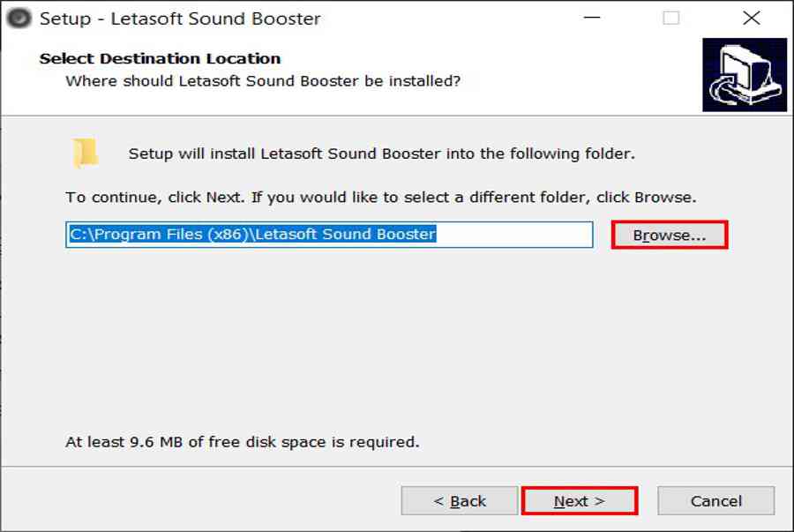
Task: Click the yellow folder icon
Action: (x=85, y=153)
